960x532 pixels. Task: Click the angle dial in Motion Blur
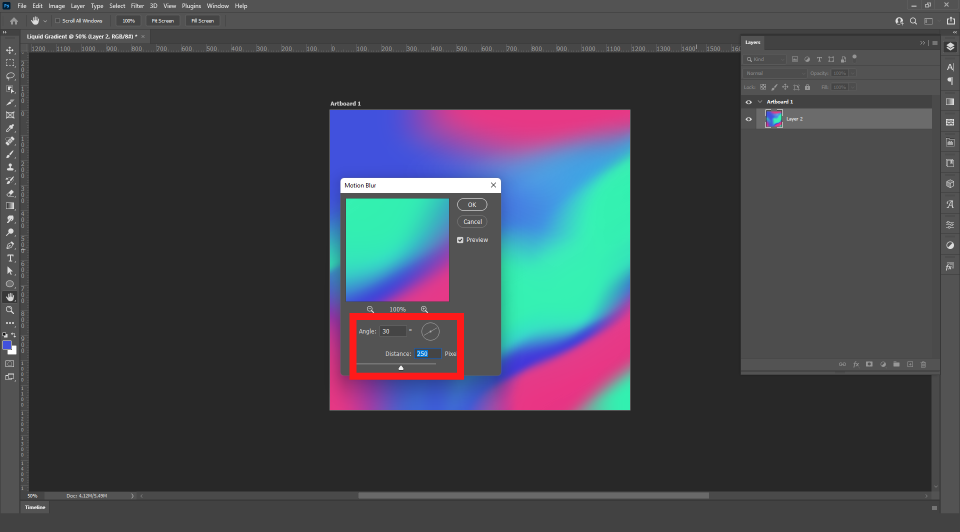coord(429,331)
